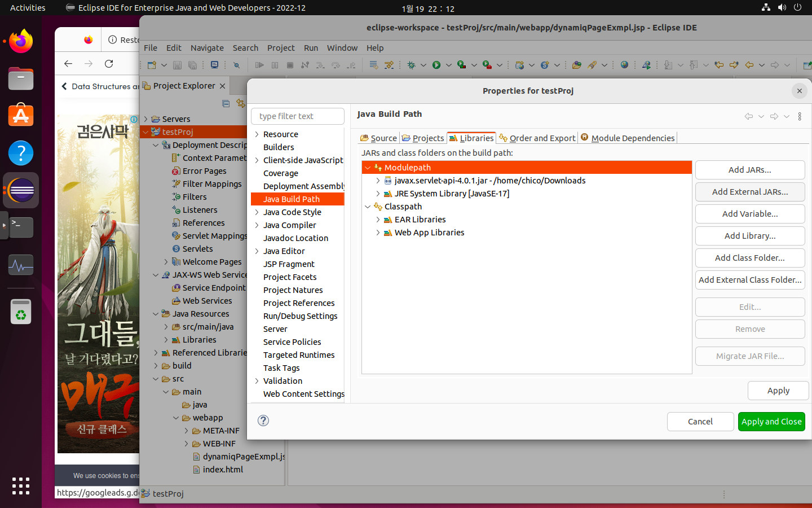Open the Window menu
Image resolution: width=812 pixels, height=508 pixels.
342,48
